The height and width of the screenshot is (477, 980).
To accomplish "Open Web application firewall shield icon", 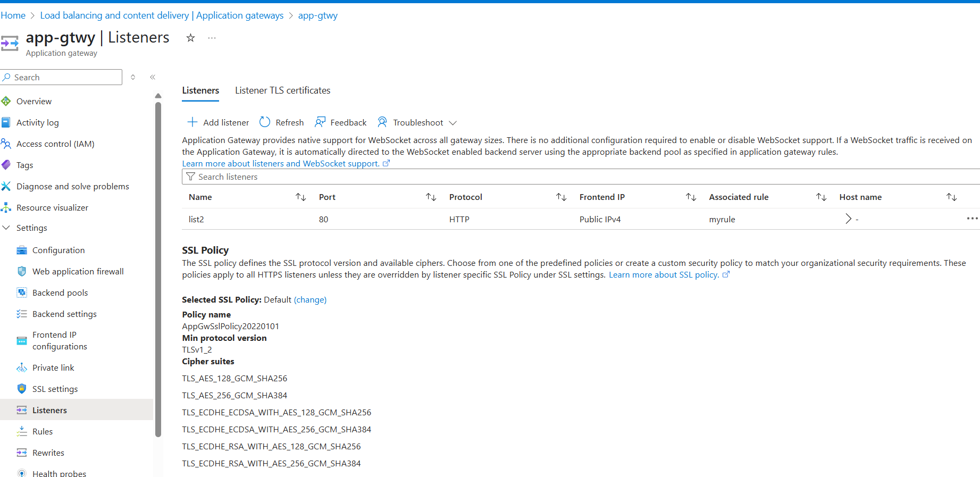I will (22, 271).
